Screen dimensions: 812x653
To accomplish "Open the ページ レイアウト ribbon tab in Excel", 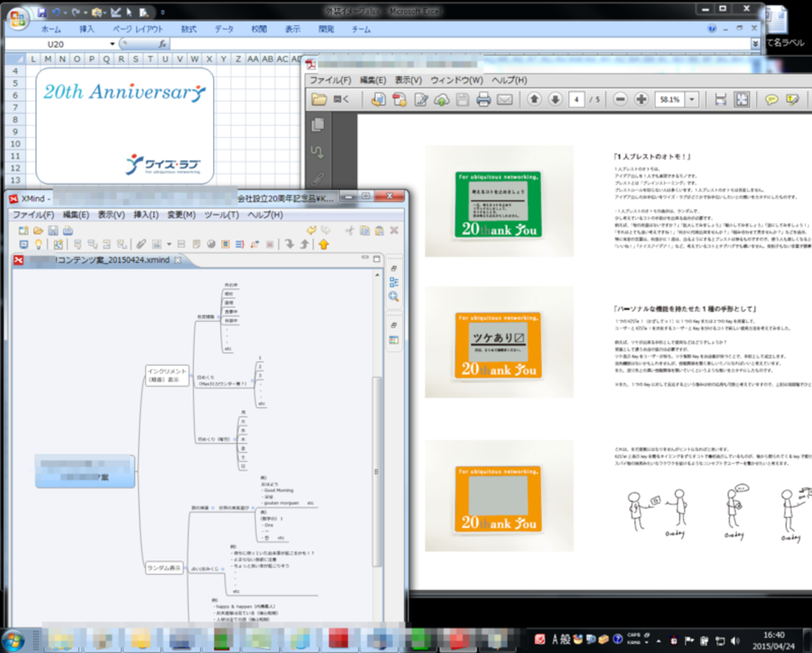I will click(x=137, y=29).
